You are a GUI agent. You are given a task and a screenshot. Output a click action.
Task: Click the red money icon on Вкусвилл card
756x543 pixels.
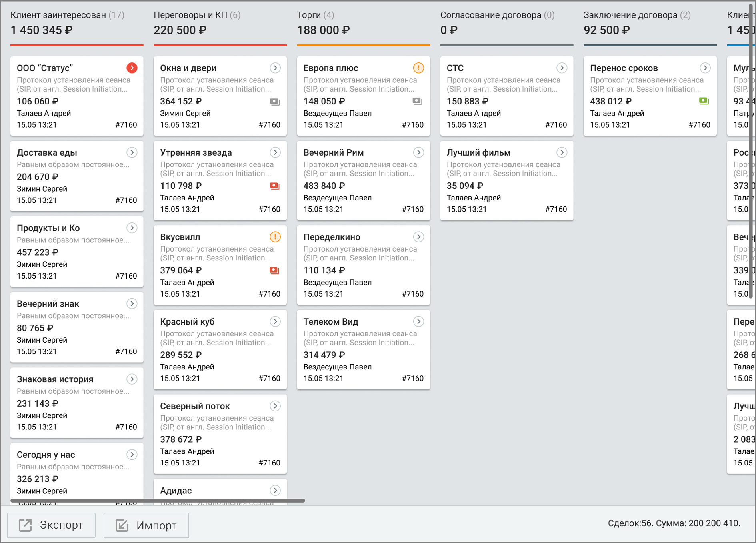click(x=274, y=270)
